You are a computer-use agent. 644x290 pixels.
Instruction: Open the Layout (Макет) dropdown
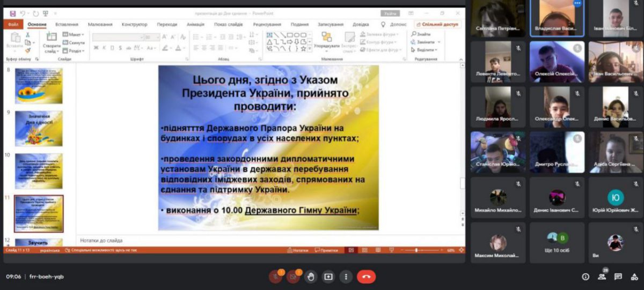(74, 34)
